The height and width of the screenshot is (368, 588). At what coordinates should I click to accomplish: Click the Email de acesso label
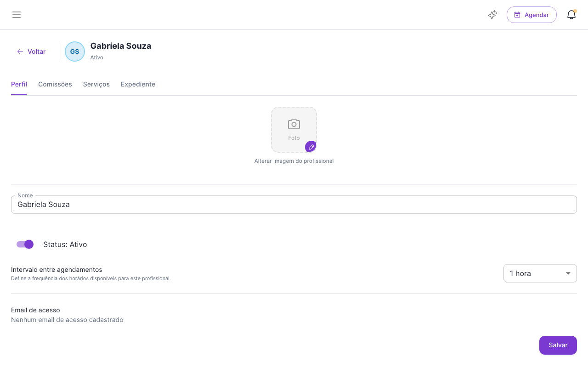coord(35,310)
